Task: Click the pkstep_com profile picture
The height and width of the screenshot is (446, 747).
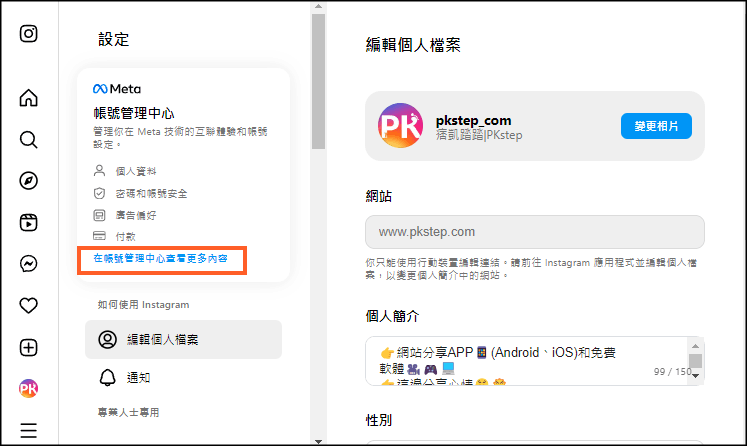Action: pos(400,126)
